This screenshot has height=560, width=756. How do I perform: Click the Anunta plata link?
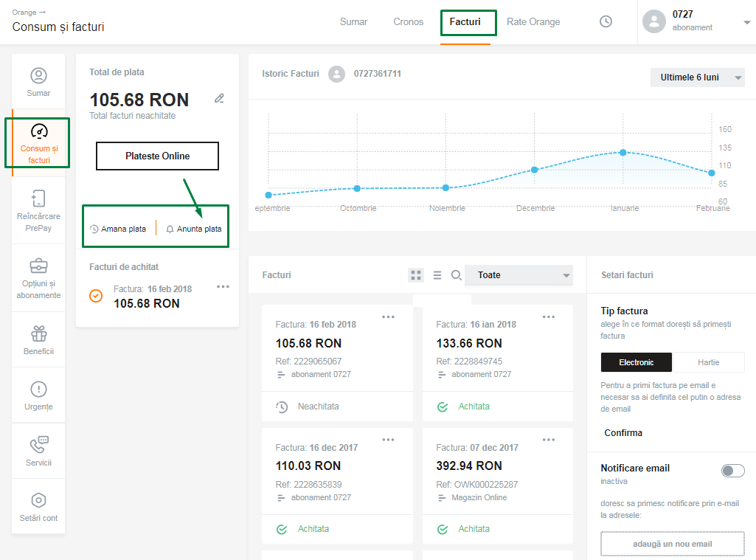coord(193,229)
